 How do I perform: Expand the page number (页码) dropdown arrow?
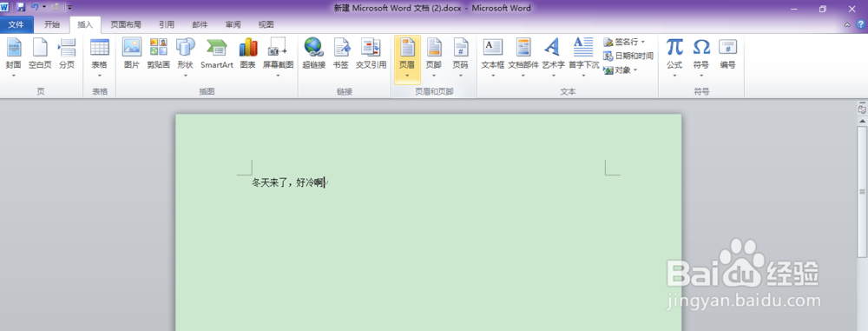461,76
